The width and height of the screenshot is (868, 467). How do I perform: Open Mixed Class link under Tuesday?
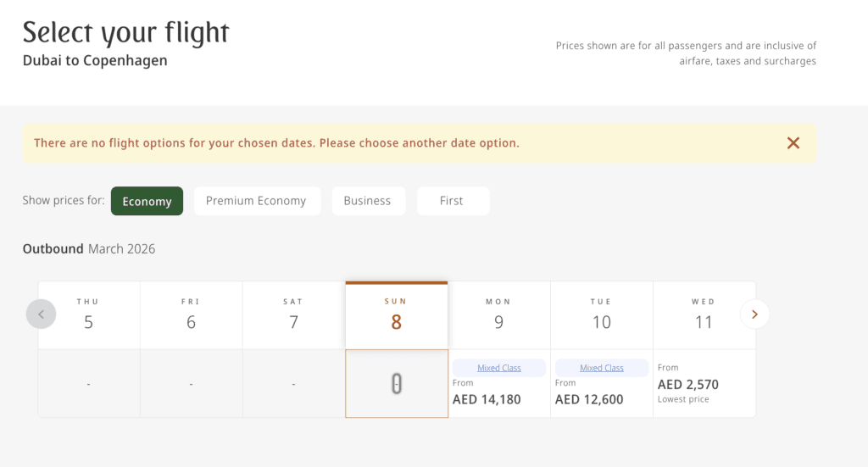click(x=601, y=368)
